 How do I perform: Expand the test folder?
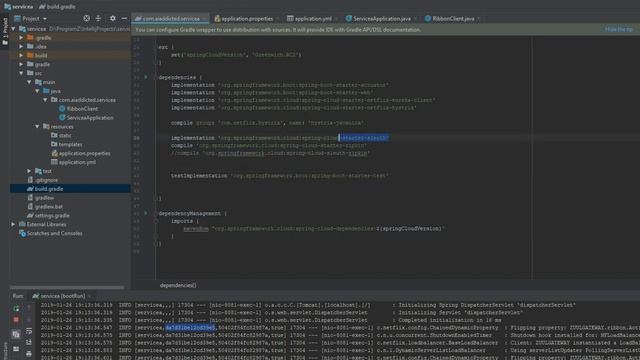pos(29,171)
